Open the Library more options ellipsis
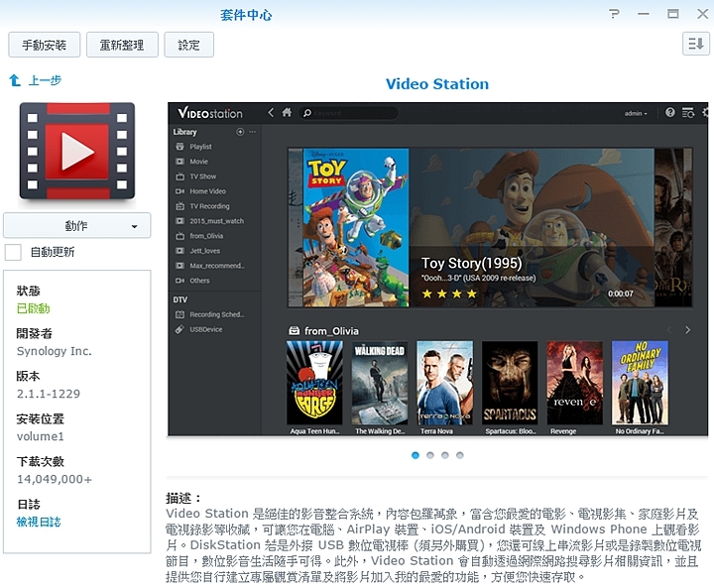The image size is (714, 588). (253, 132)
